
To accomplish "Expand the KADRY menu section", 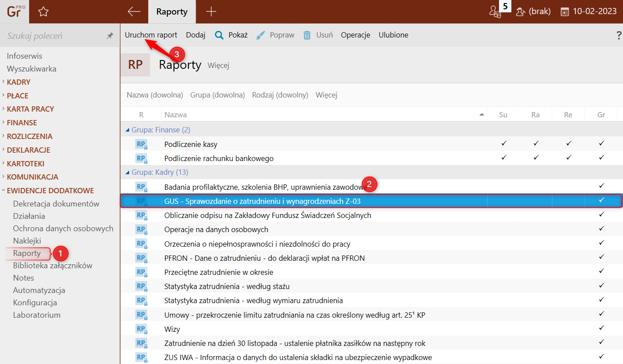I will click(x=19, y=82).
